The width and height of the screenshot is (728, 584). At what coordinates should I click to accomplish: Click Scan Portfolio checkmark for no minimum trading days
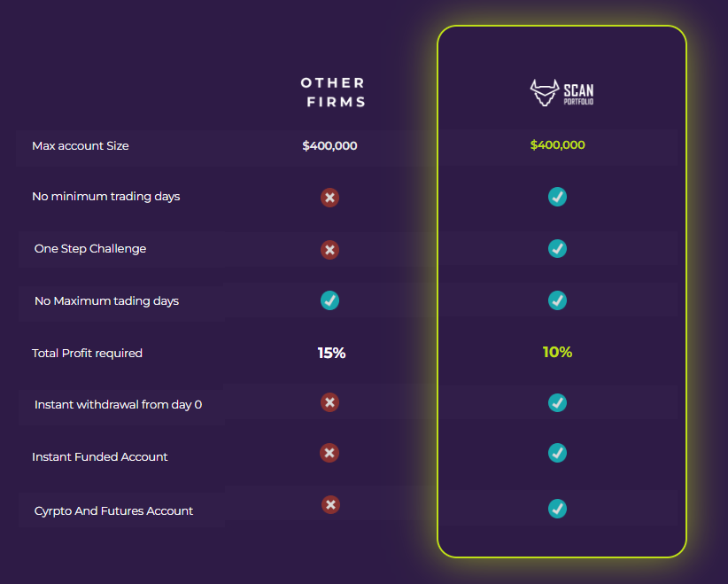[557, 197]
